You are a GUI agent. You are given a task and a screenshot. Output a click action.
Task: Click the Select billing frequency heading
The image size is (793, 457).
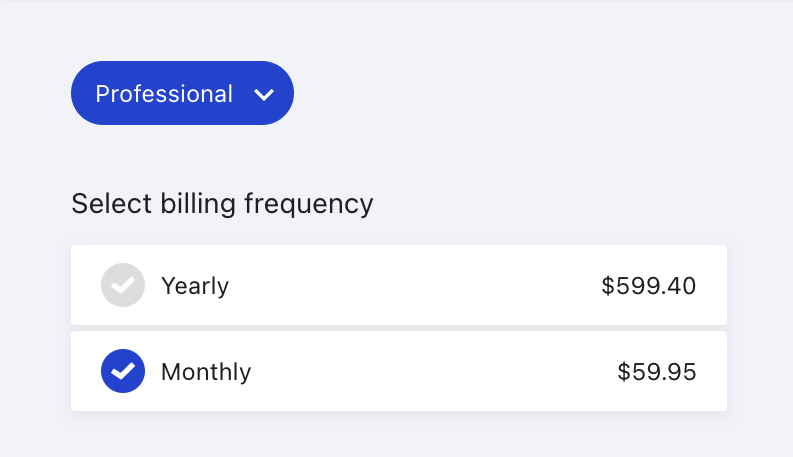tap(222, 204)
